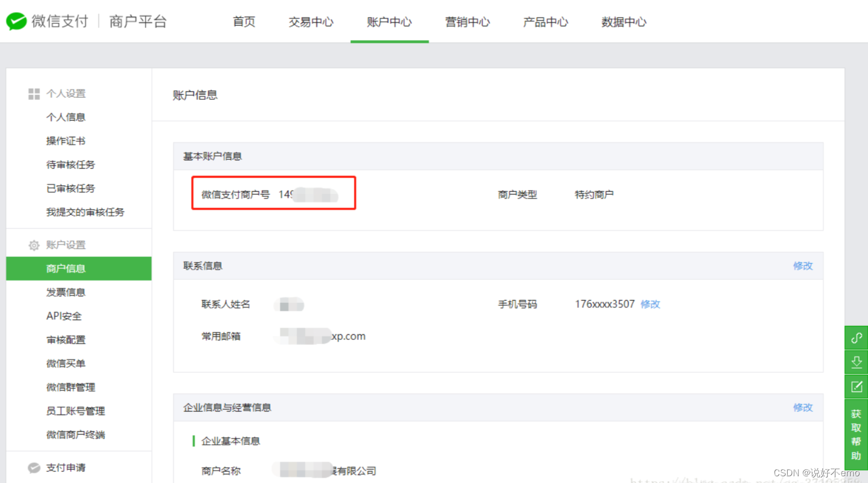Open 已审核任务 menu item

71,188
